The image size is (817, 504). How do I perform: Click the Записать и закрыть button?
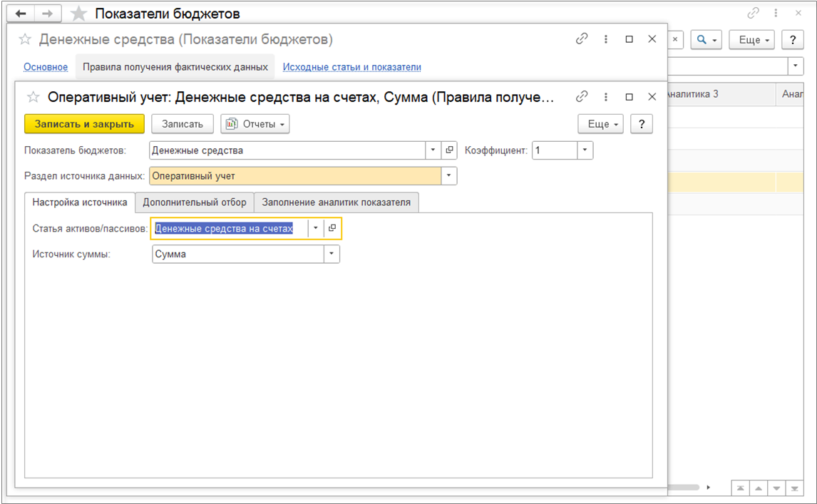coord(84,124)
